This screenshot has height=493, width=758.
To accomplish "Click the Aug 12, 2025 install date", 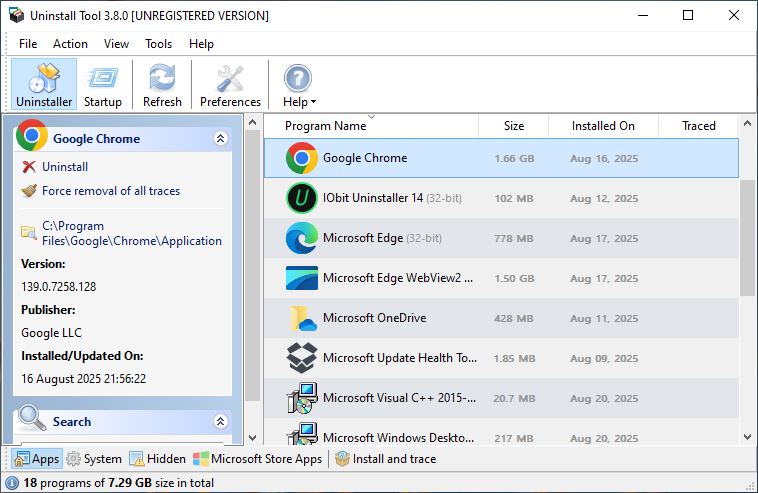I will [x=604, y=199].
